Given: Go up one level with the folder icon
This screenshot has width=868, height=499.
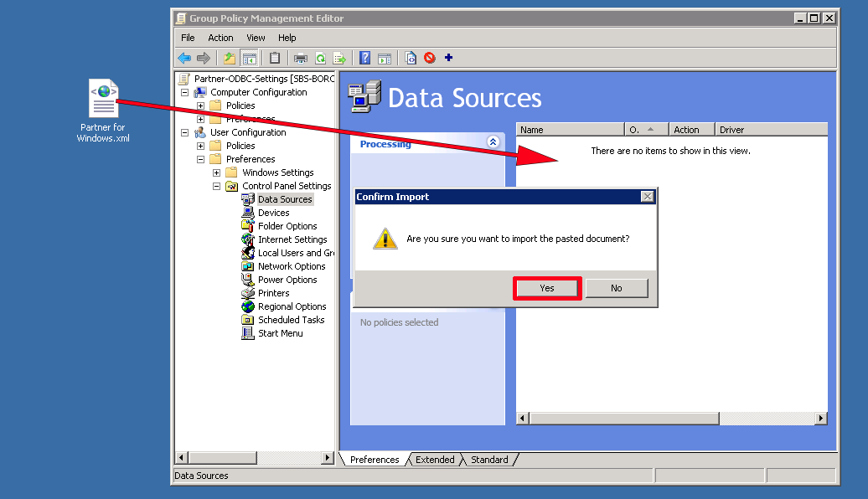Looking at the screenshot, I should point(230,58).
